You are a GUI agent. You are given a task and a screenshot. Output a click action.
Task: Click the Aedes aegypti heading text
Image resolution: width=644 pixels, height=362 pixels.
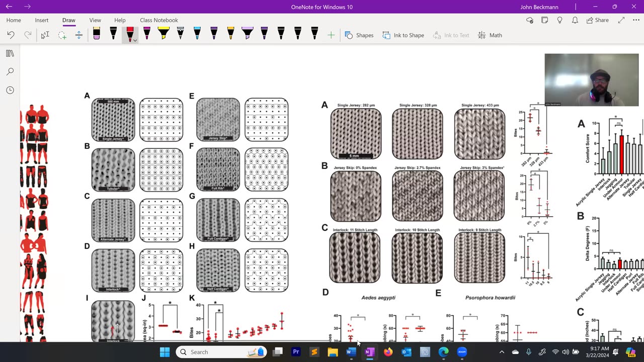coord(378,298)
